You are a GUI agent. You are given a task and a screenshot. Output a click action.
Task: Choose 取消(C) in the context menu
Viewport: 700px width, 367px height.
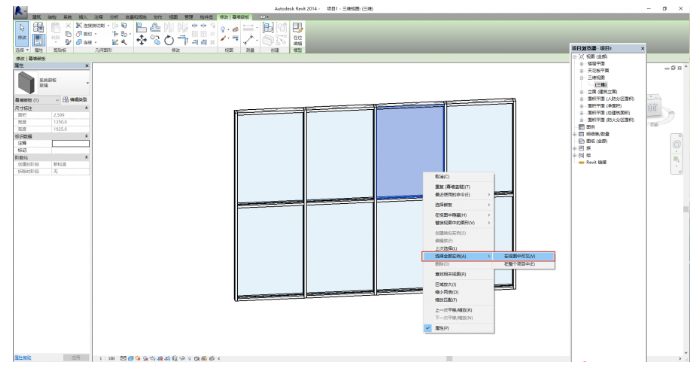(x=458, y=177)
